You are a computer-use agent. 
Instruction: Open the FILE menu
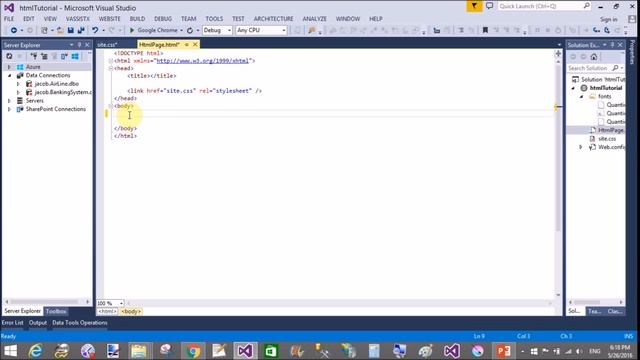click(x=9, y=19)
